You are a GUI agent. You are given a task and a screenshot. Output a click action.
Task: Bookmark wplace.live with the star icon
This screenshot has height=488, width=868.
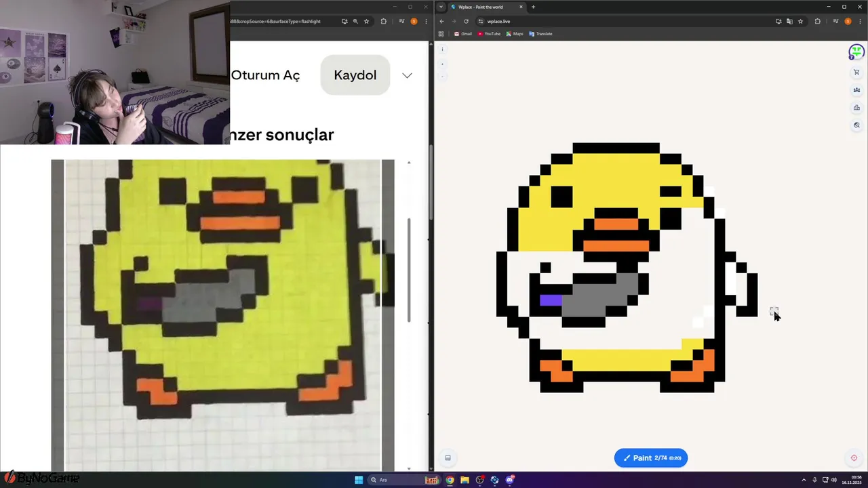800,21
